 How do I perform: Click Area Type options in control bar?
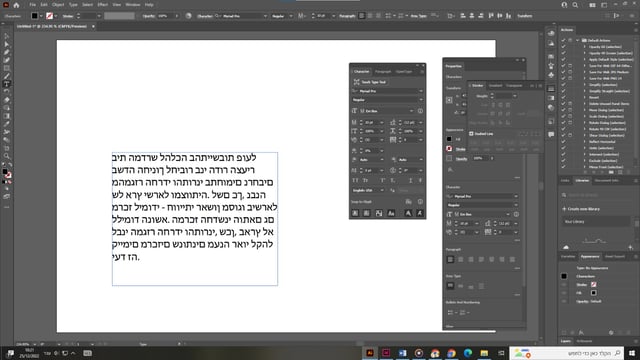pos(418,16)
